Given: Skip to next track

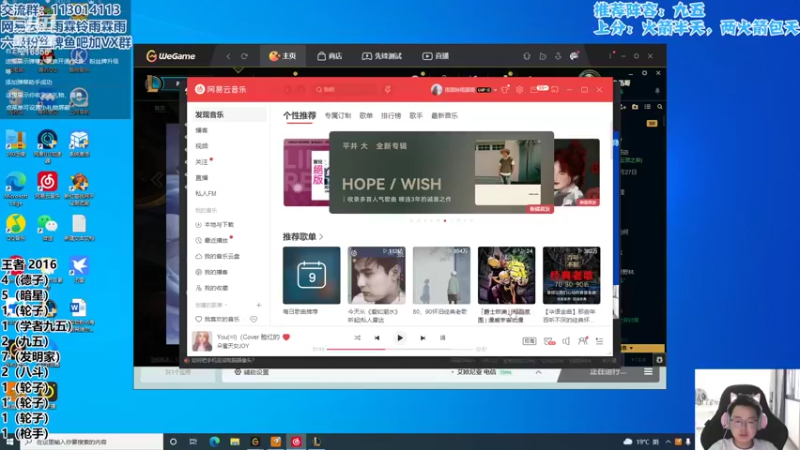Looking at the screenshot, I should (x=422, y=338).
